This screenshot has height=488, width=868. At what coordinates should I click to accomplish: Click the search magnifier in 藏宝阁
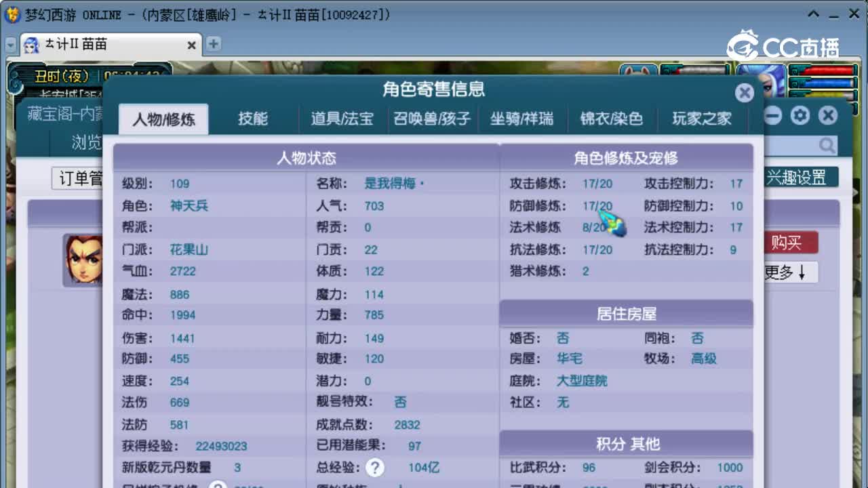[827, 145]
